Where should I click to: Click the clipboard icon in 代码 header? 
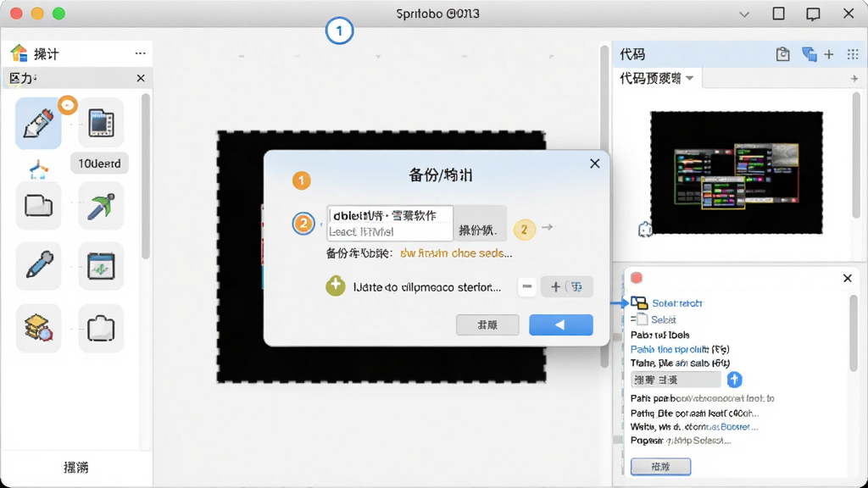point(782,53)
